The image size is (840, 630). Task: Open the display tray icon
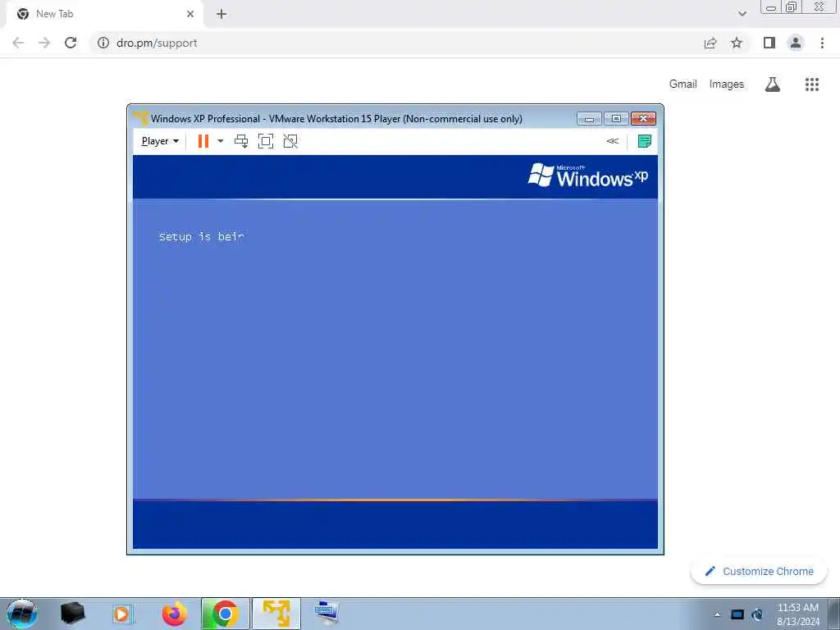click(x=737, y=614)
